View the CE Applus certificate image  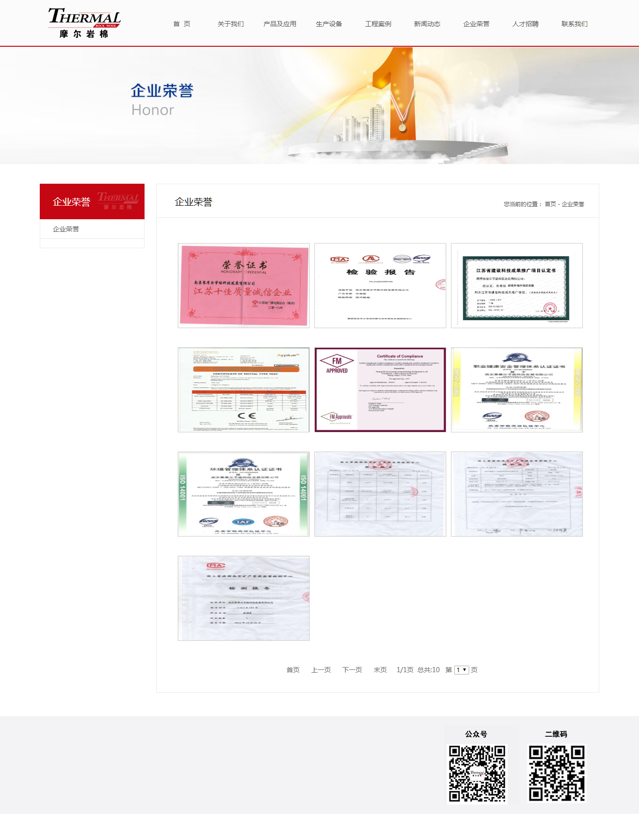(x=243, y=389)
